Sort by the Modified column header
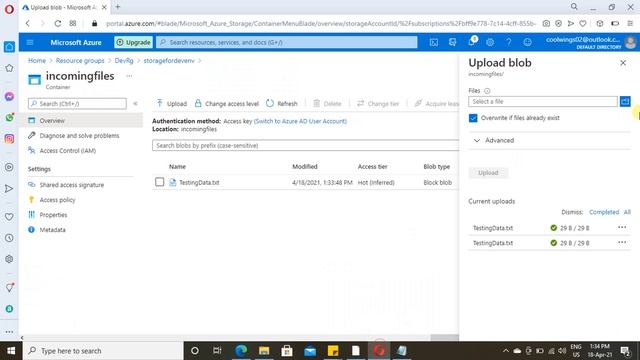 click(x=304, y=167)
